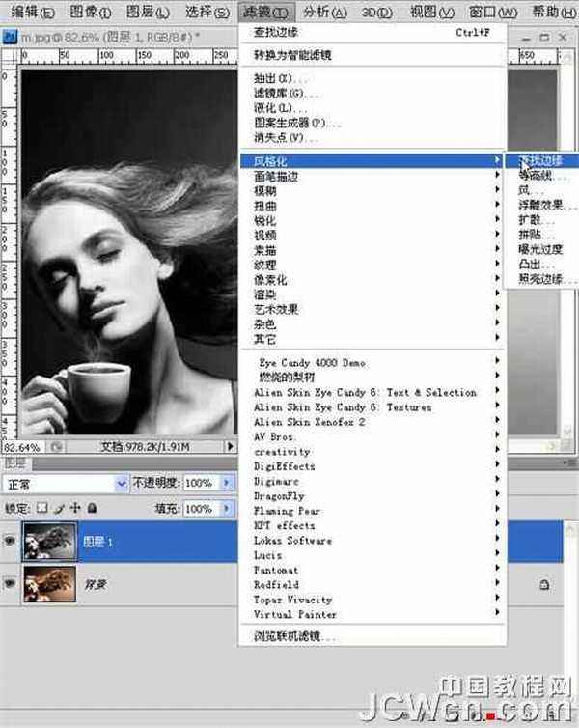Toggle lock image pixels brush icon
Screen dimensions: 579x728
point(58,508)
